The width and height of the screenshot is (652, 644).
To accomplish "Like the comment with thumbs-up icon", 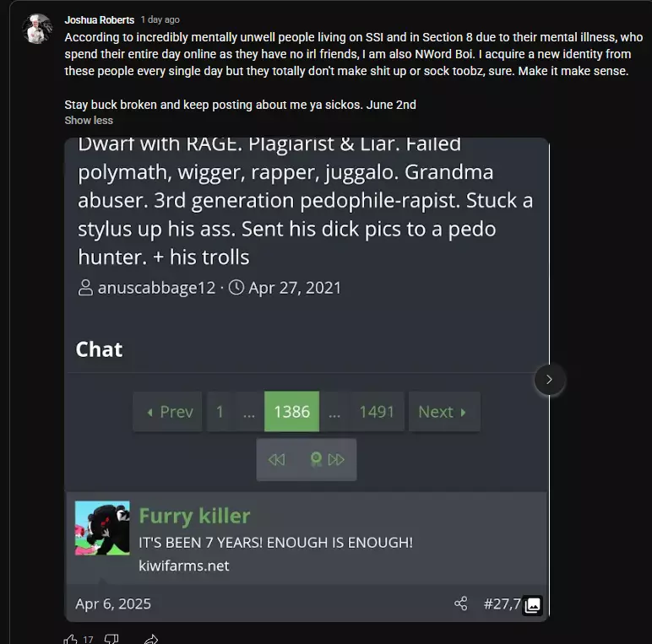I will click(71, 639).
